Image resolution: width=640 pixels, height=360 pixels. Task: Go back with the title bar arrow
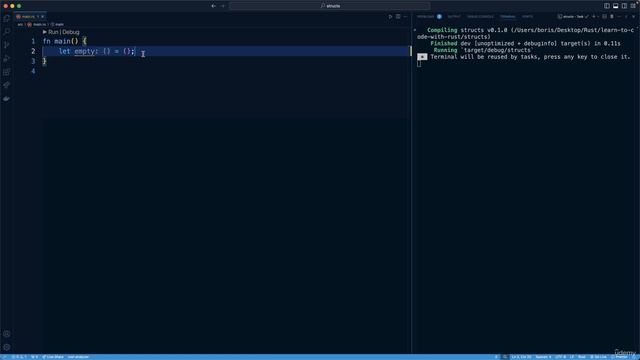coord(213,6)
